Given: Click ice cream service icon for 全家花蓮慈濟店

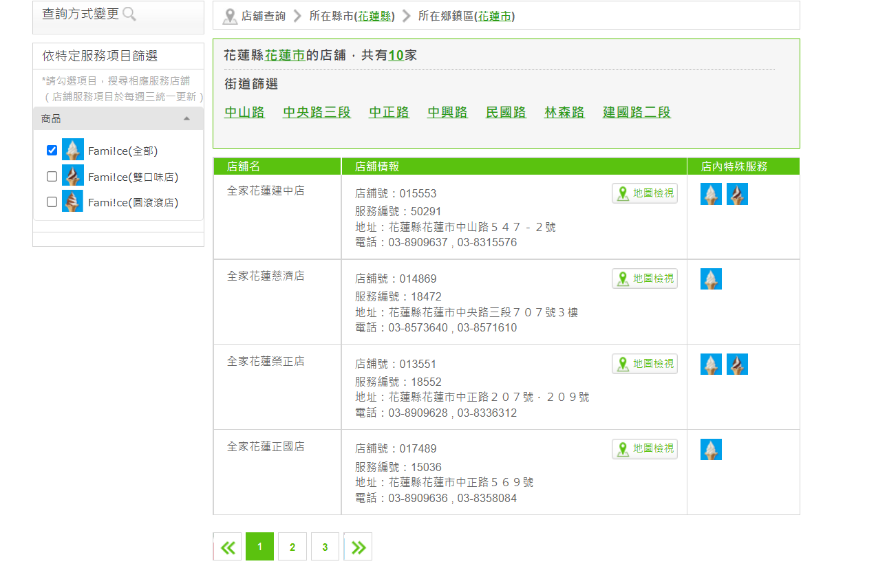Looking at the screenshot, I should 711,279.
